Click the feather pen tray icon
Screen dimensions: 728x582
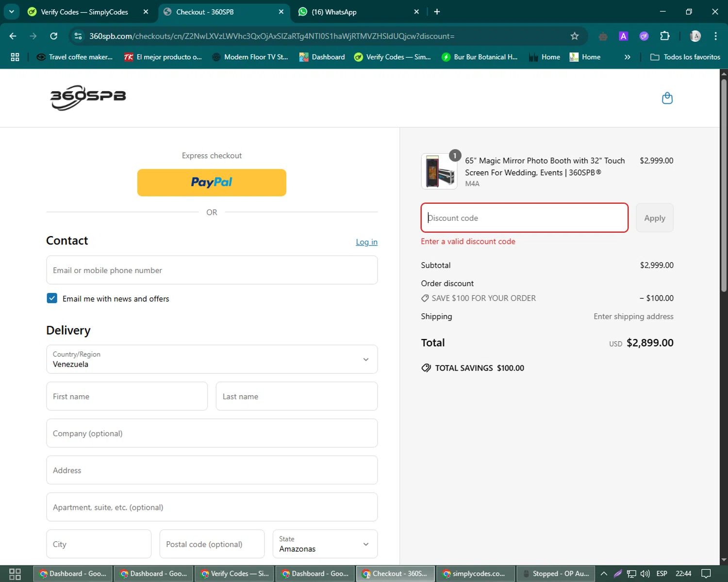618,574
